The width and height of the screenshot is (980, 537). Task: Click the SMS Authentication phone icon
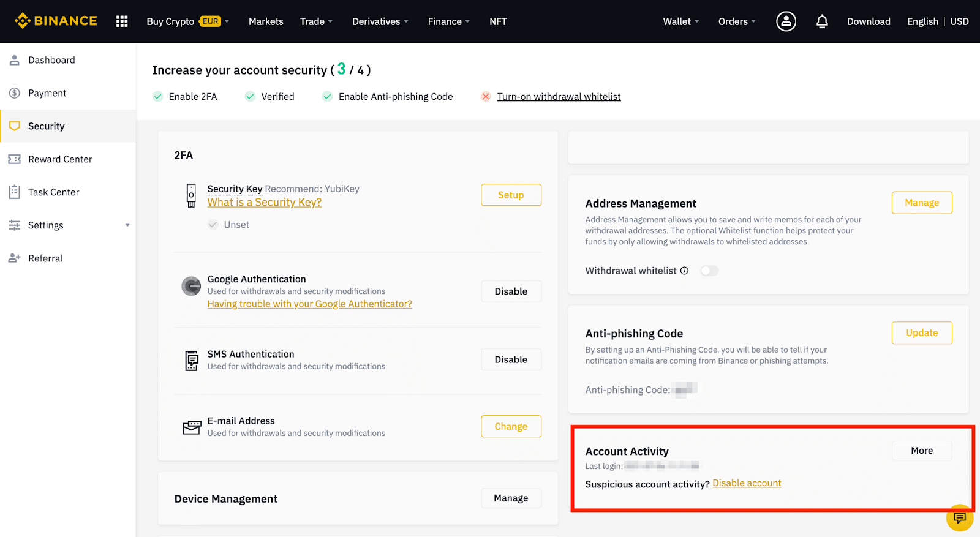(x=192, y=361)
